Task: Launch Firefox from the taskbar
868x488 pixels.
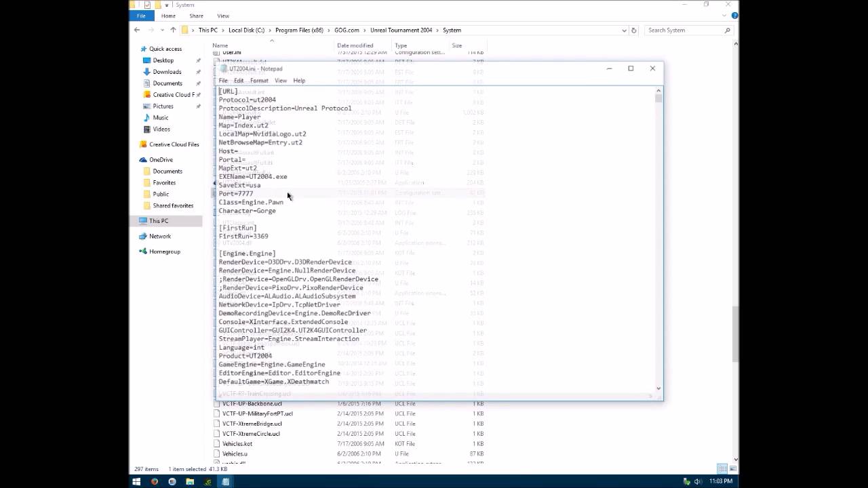Action: [x=155, y=481]
